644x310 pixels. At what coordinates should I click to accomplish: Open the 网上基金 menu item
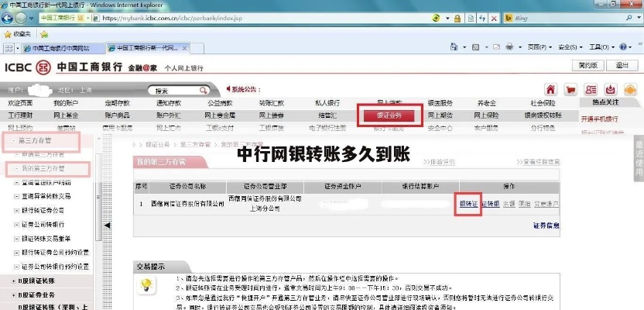66,115
